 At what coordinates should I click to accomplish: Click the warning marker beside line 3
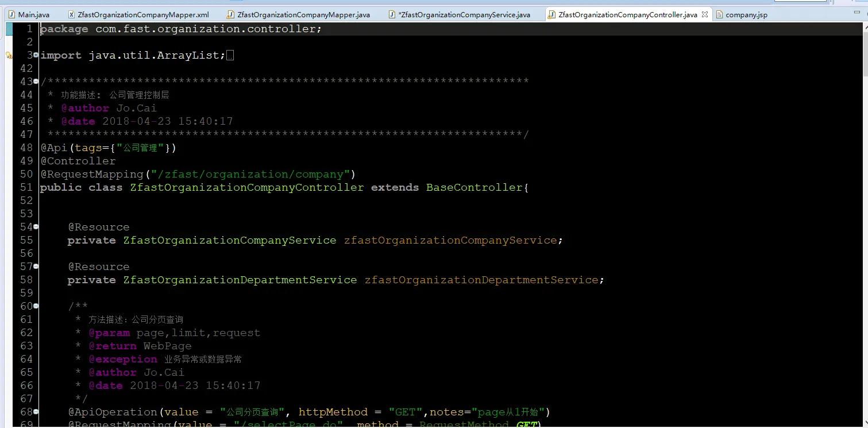9,56
